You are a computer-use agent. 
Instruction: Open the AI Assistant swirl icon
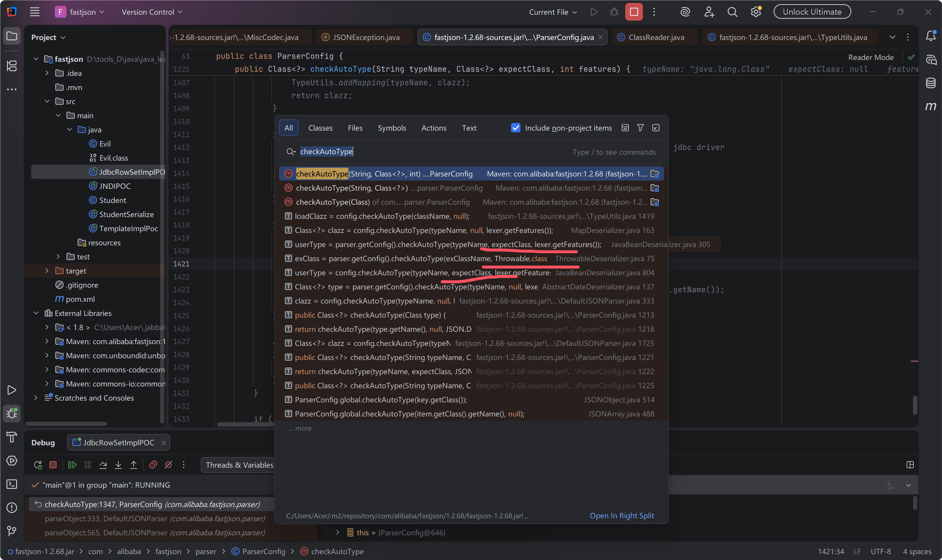pyautogui.click(x=685, y=12)
